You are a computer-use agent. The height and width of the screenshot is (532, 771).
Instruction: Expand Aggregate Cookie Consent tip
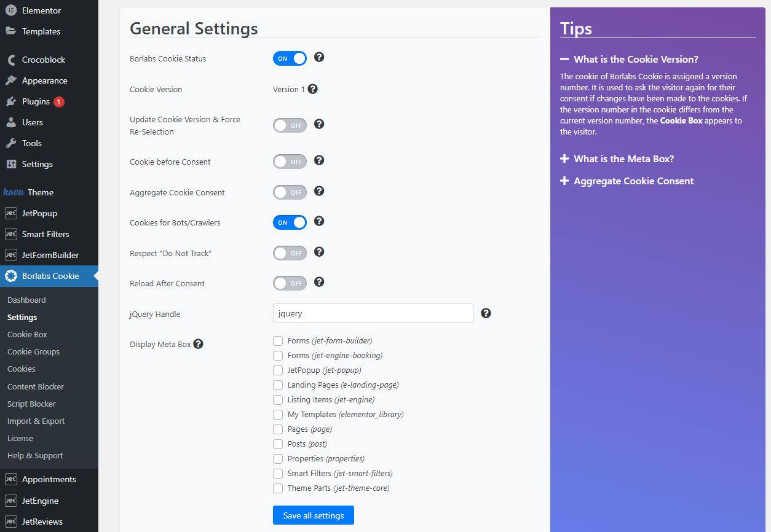[x=627, y=181]
